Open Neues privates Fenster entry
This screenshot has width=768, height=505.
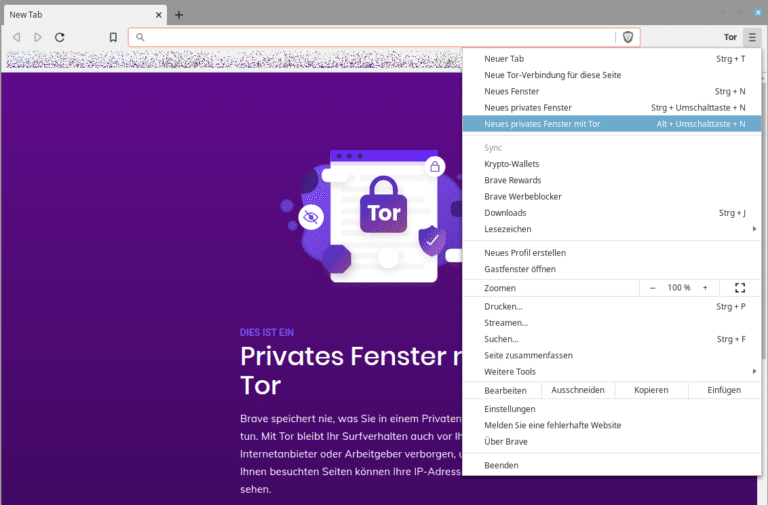click(612, 108)
